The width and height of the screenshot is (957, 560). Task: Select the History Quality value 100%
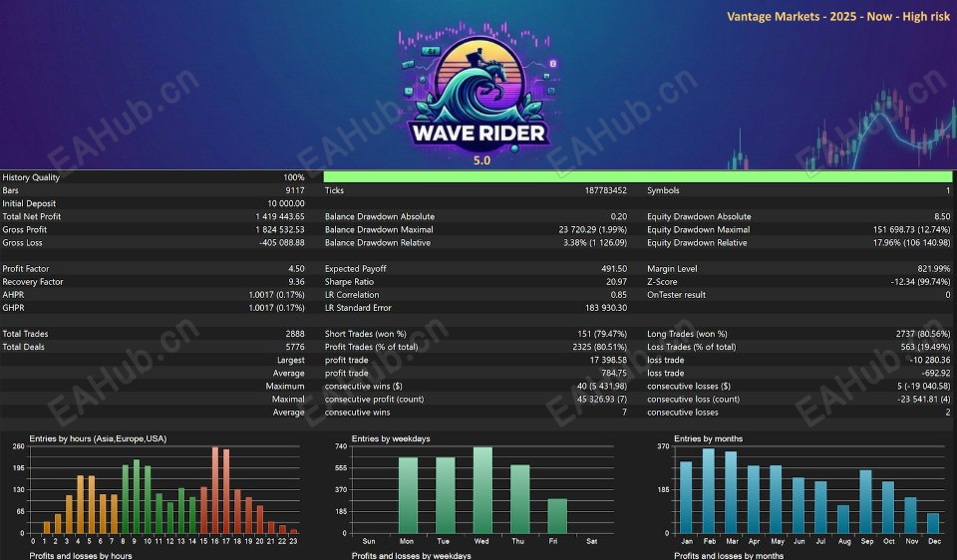tap(293, 177)
